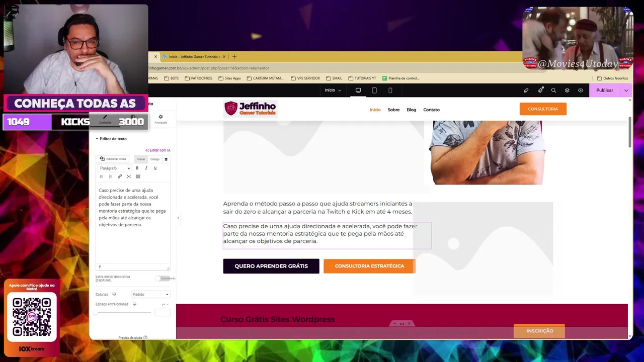Open the Sites Apps bookmark folder

pyautogui.click(x=229, y=78)
